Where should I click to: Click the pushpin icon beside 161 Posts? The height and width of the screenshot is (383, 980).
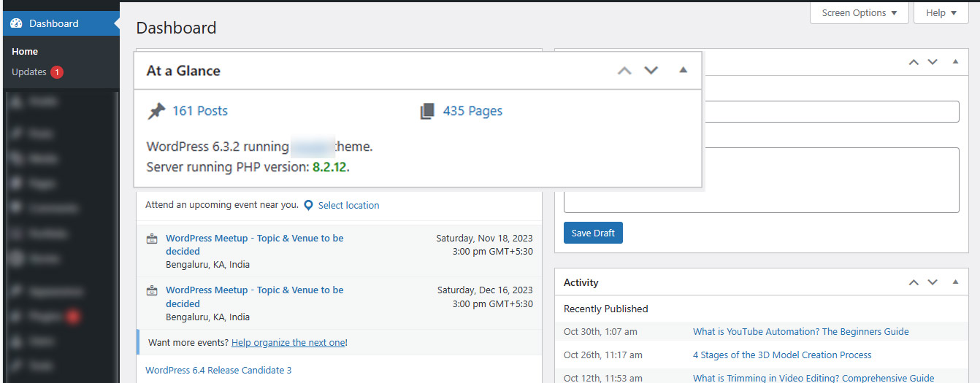click(x=156, y=111)
